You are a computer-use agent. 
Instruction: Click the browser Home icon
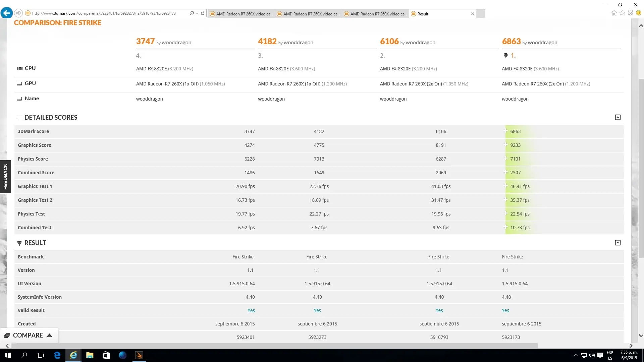[614, 13]
